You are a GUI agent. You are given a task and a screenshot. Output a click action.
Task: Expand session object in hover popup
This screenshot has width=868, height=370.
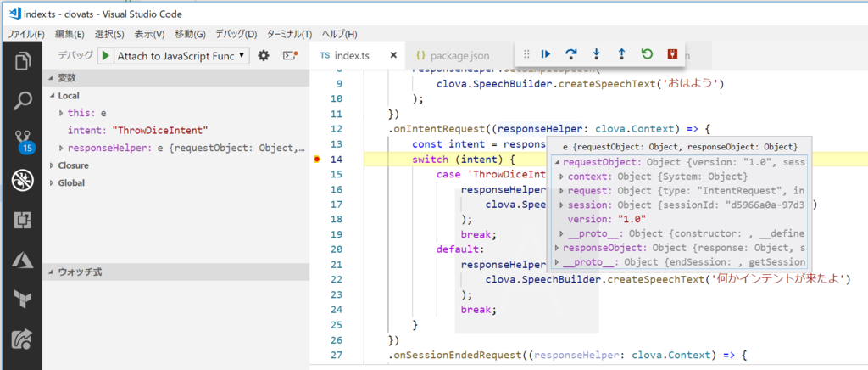coord(562,205)
